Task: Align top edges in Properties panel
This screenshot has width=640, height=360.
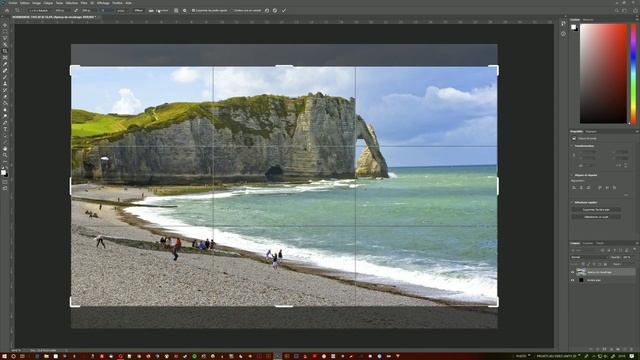Action: tap(600, 187)
